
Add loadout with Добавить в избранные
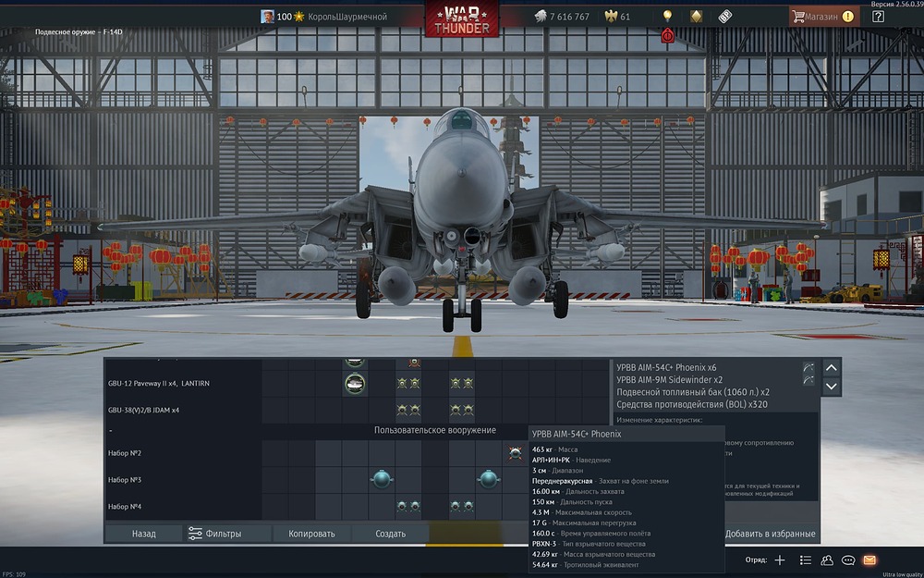coord(771,534)
